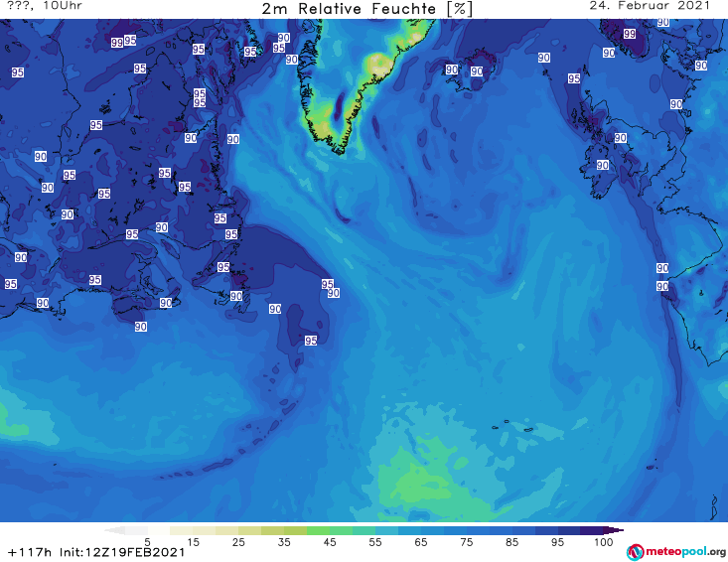
Task: Click the legend value "25"
Action: pos(238,542)
